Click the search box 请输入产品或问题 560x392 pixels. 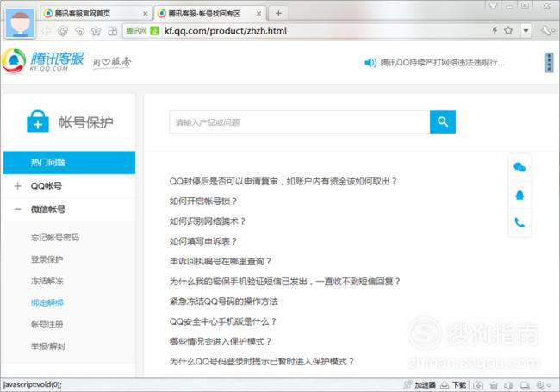pyautogui.click(x=300, y=122)
